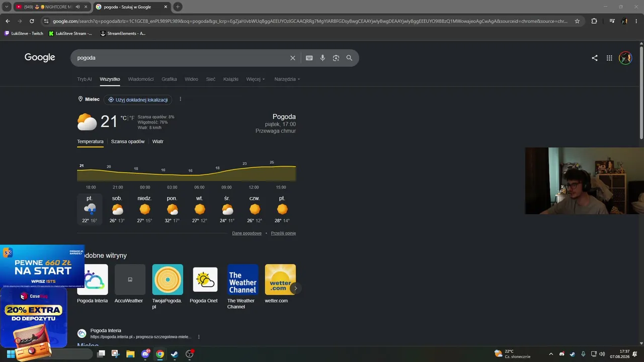Open the Chrome tab search dropdown
Viewport: 644px width, 362px height.
click(x=7, y=7)
